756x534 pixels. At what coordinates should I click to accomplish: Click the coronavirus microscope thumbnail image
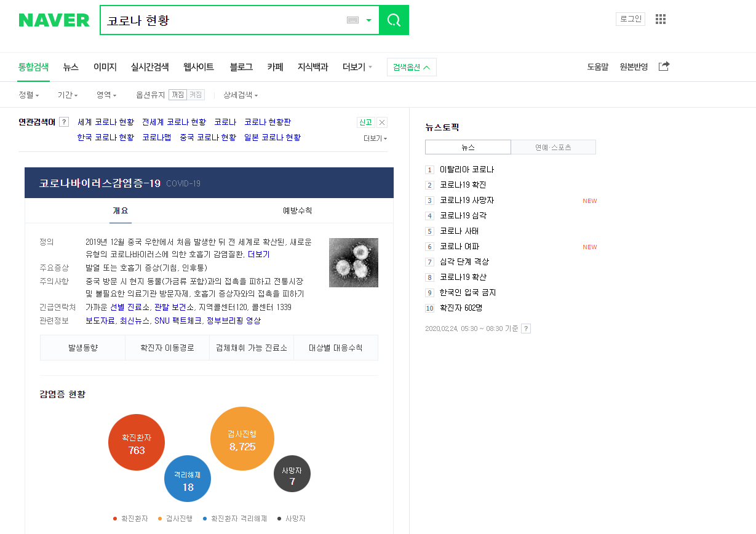(354, 263)
